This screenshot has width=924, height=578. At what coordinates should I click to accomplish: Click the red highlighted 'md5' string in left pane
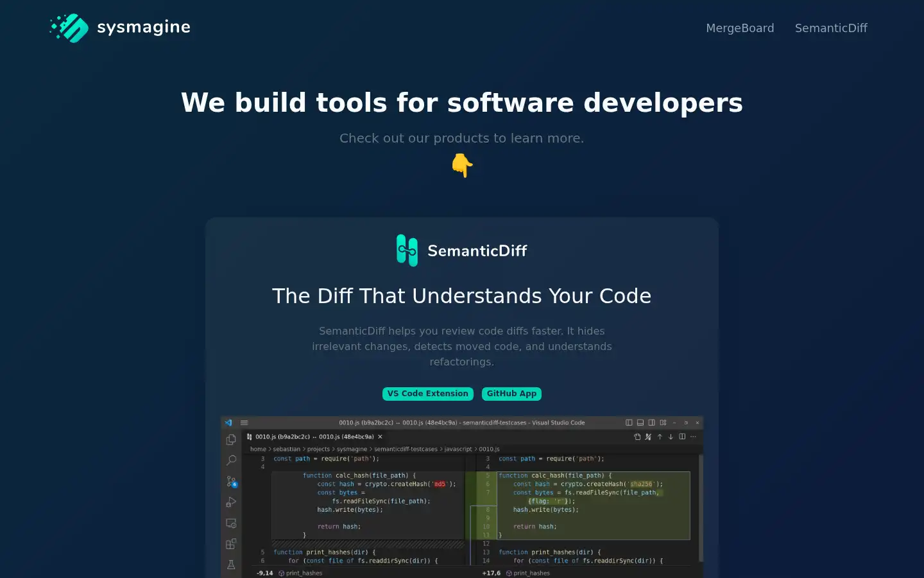440,484
